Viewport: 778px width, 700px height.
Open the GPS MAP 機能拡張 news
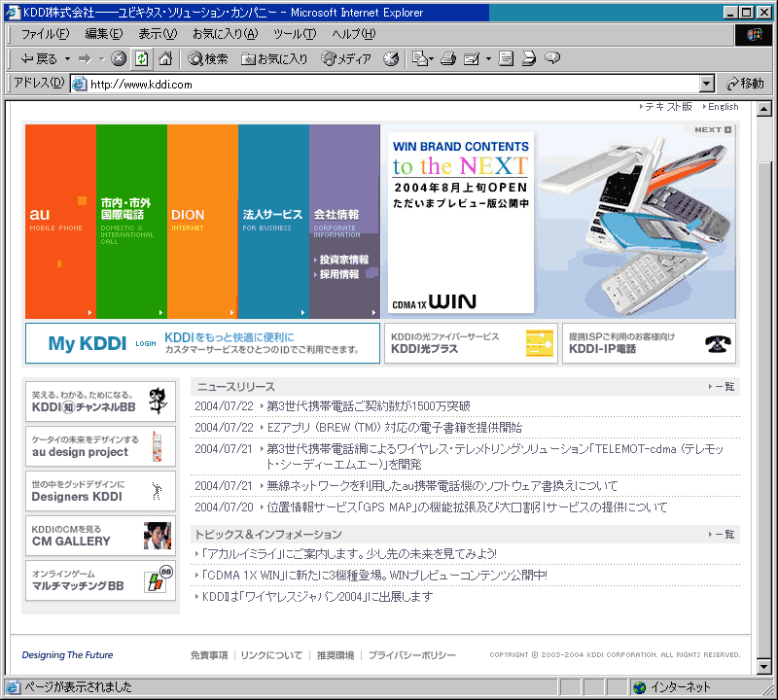tap(467, 507)
